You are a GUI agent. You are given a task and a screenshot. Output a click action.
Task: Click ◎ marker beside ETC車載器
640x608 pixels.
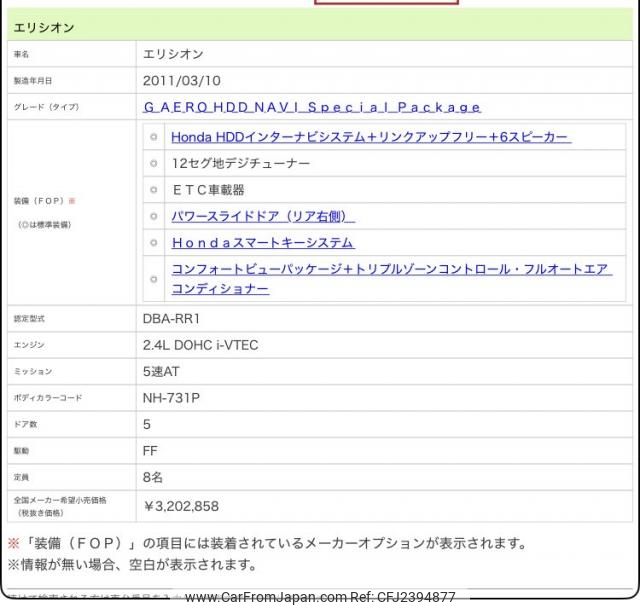point(154,190)
